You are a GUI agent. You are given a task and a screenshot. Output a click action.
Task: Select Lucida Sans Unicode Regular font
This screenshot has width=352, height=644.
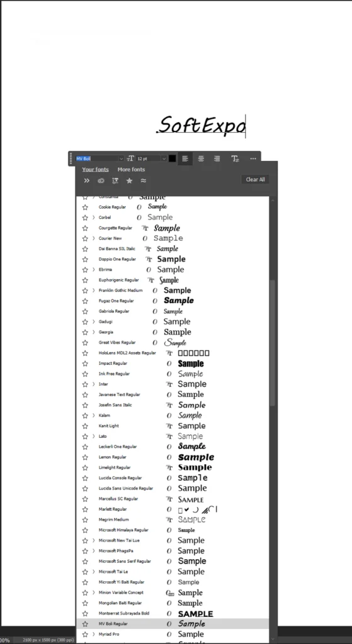click(173, 488)
